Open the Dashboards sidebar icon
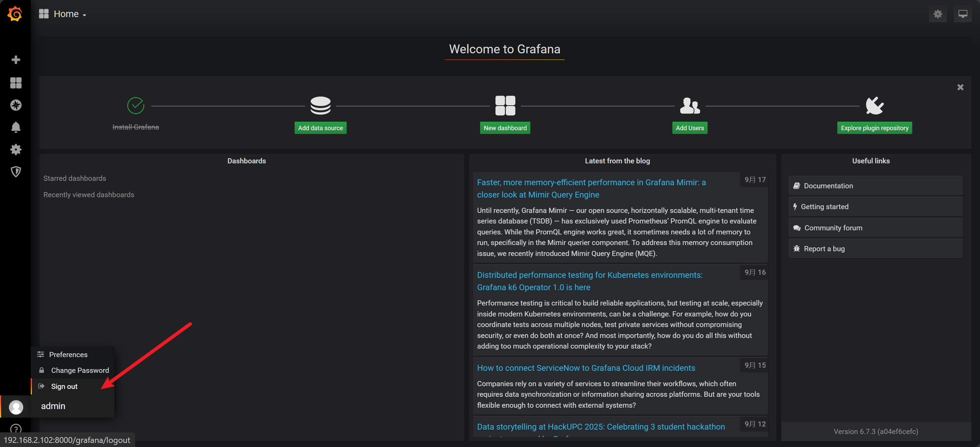The width and height of the screenshot is (980, 447). click(16, 82)
